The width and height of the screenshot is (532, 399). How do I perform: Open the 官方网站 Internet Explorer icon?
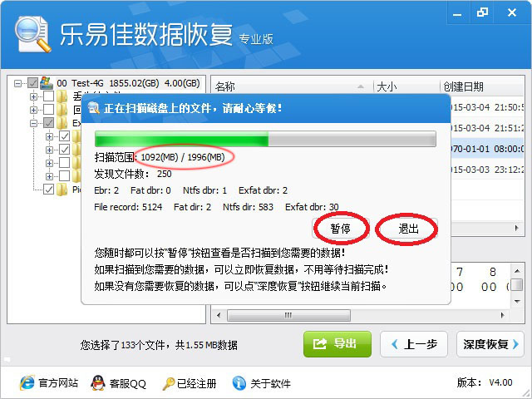[27, 383]
